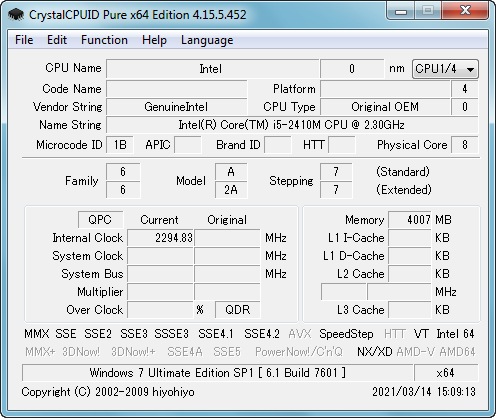The width and height of the screenshot is (496, 418).
Task: Open the Help menu
Action: (x=154, y=40)
